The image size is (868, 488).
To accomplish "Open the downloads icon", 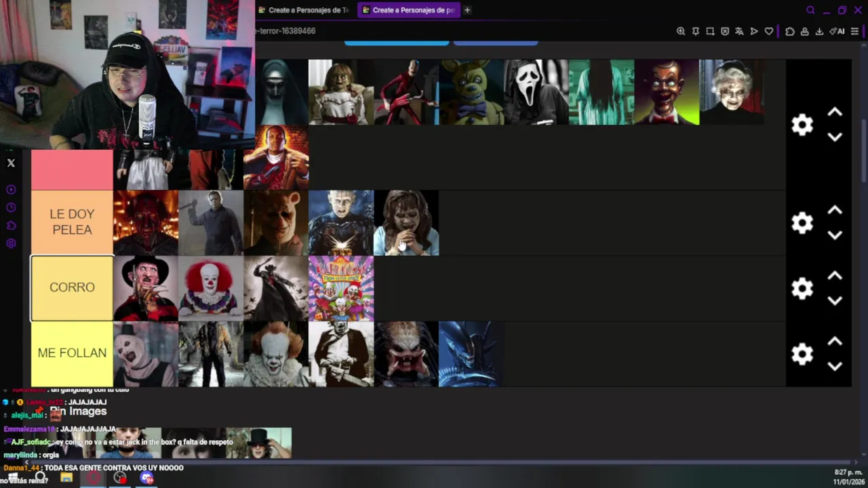I will pyautogui.click(x=819, y=31).
